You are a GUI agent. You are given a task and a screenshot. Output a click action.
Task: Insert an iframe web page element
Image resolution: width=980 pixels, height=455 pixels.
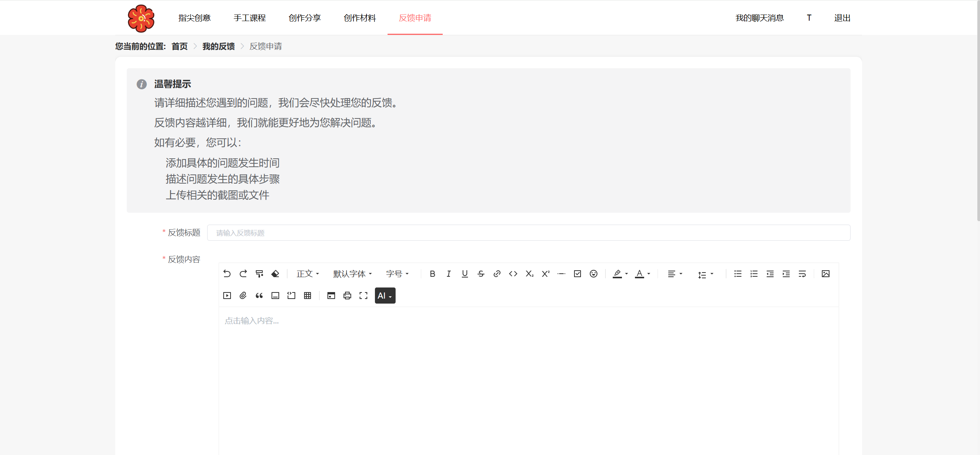[331, 296]
